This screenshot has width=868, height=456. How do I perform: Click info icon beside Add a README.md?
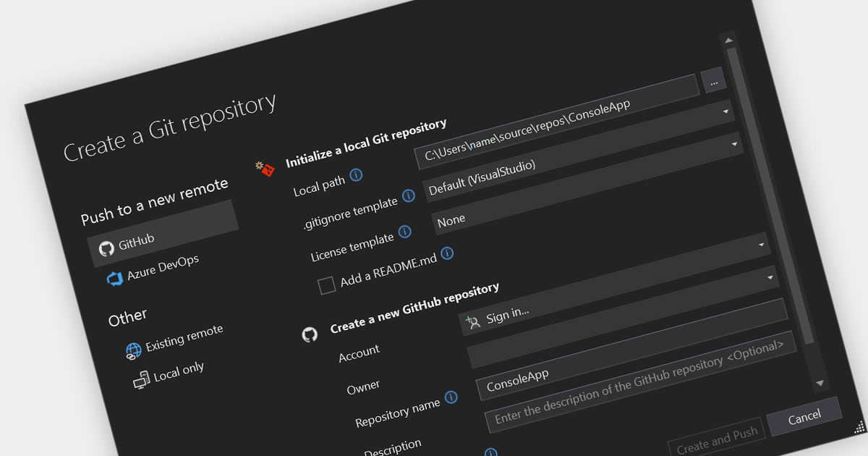pyautogui.click(x=447, y=253)
